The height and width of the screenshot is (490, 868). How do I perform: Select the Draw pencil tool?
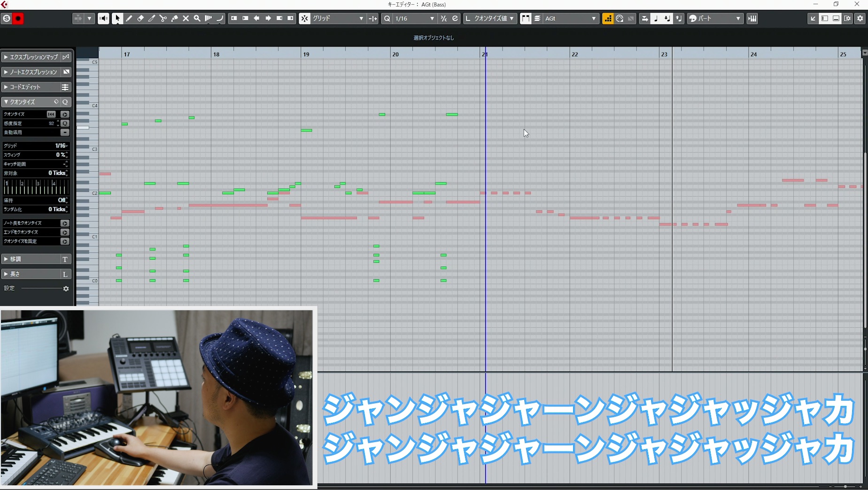tap(129, 18)
